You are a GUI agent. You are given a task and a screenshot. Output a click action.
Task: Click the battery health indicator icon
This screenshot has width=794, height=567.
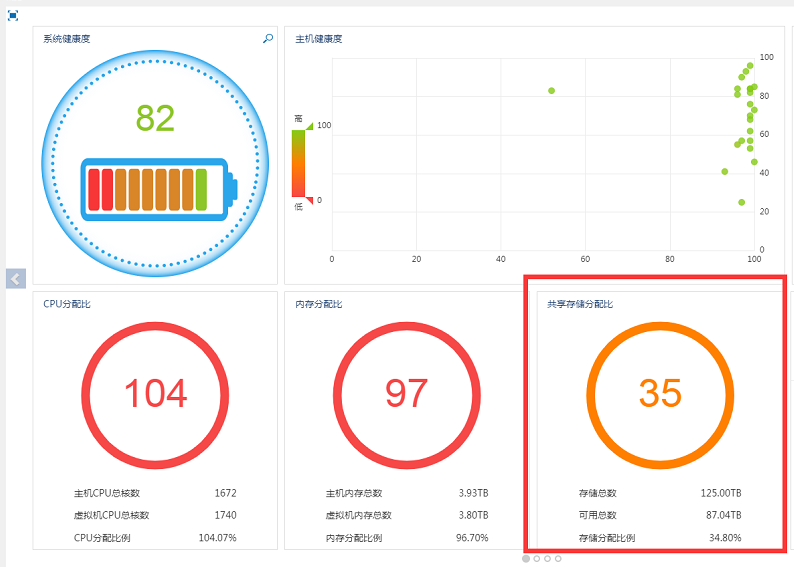pyautogui.click(x=159, y=190)
